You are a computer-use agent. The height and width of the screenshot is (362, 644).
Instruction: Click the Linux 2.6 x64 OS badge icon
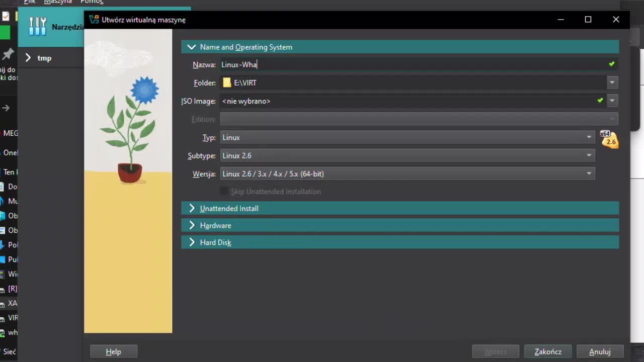pos(609,139)
